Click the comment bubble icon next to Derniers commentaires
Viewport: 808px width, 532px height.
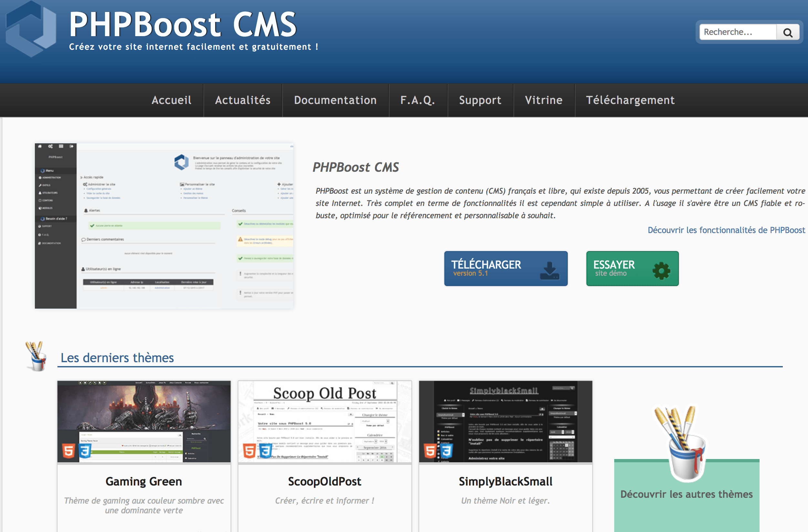[84, 240]
